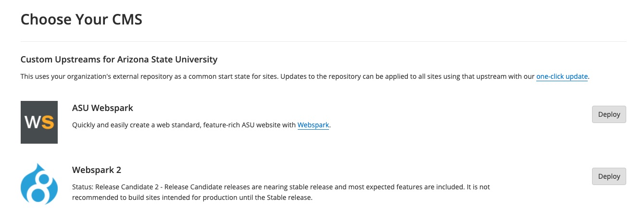The height and width of the screenshot is (222, 644).
Task: Follow the Webspark hyperlink in description
Action: (314, 125)
